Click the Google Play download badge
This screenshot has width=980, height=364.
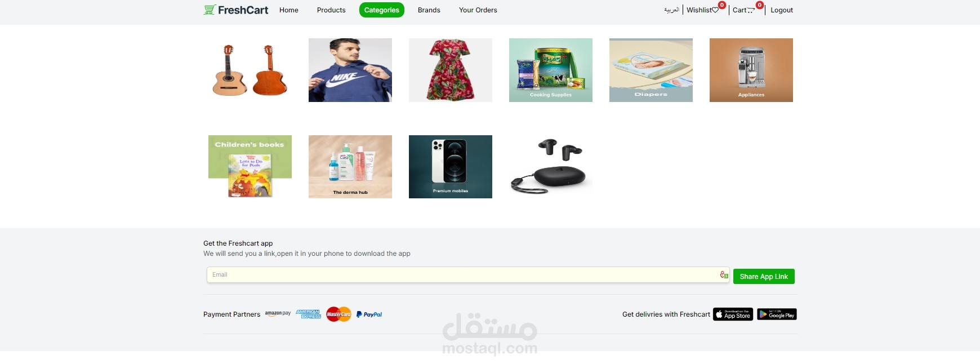click(777, 314)
